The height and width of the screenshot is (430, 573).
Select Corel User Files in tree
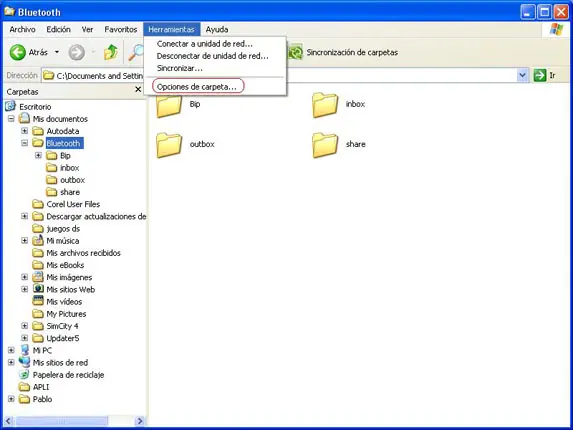[x=73, y=204]
